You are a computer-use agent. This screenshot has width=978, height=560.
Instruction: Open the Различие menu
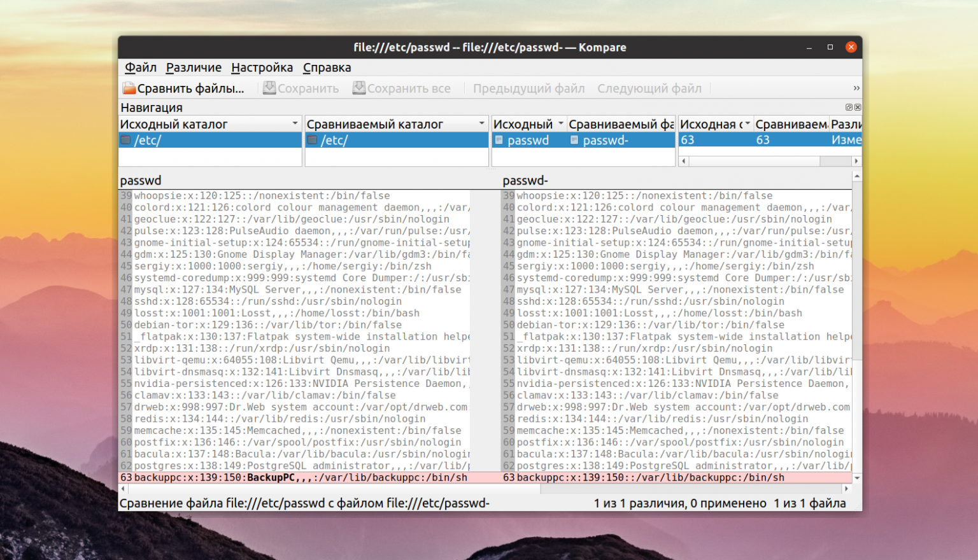pyautogui.click(x=194, y=67)
